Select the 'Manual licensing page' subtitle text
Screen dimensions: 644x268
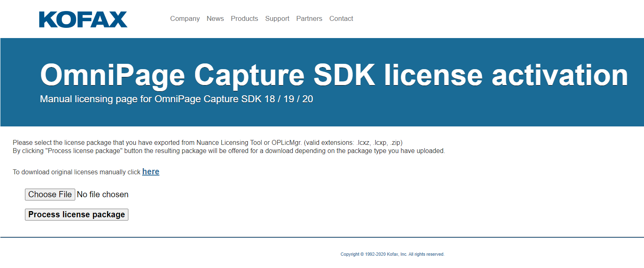(176, 99)
